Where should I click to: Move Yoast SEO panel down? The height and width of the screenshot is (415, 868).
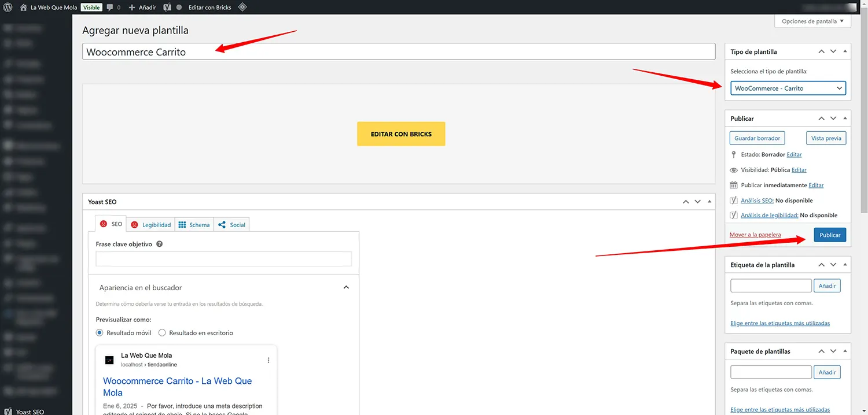click(698, 202)
